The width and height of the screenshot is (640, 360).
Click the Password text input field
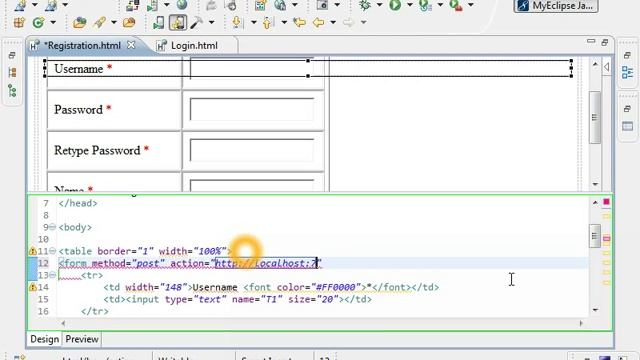tap(251, 109)
